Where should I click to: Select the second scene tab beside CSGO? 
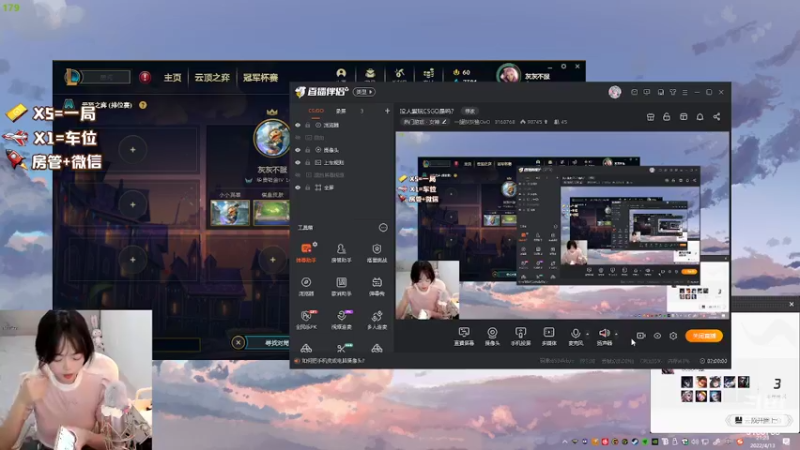[x=341, y=111]
